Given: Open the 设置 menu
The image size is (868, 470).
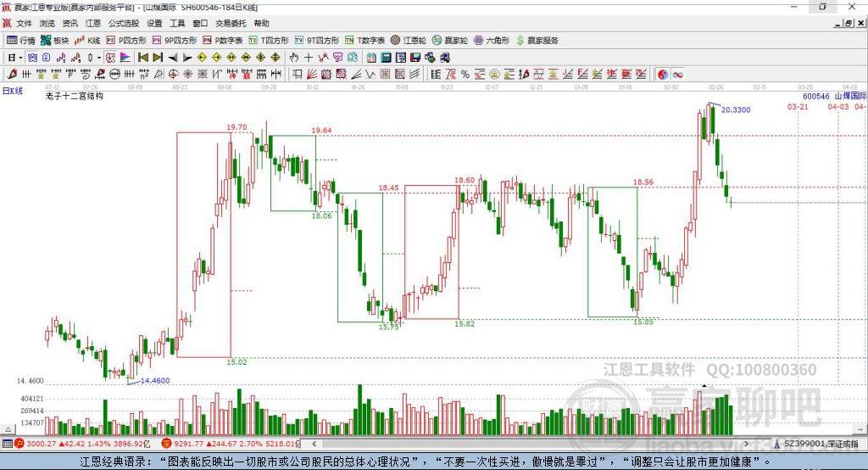Looking at the screenshot, I should [x=154, y=23].
